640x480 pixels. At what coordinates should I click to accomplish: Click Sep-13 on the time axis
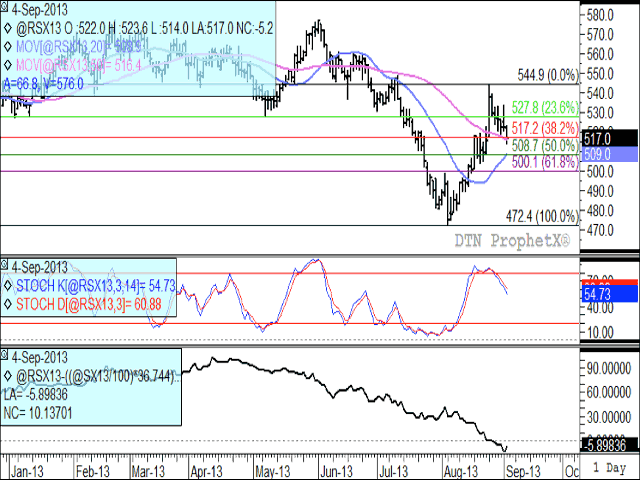pos(523,472)
